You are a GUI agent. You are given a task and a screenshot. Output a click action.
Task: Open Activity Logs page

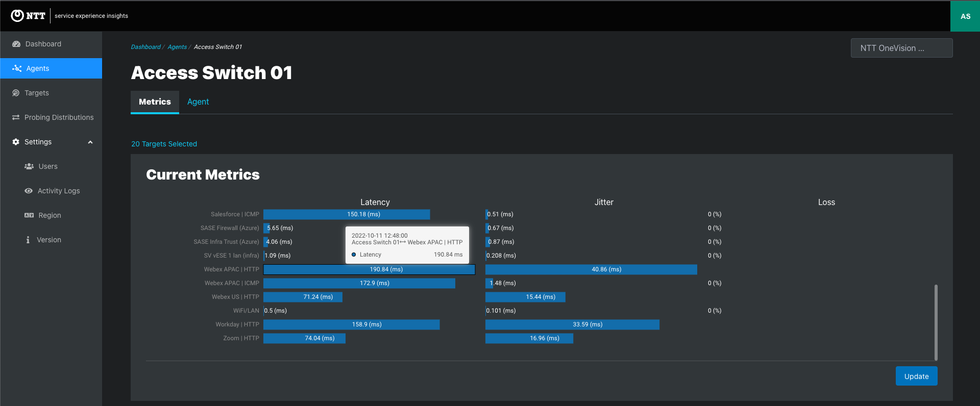point(51,191)
